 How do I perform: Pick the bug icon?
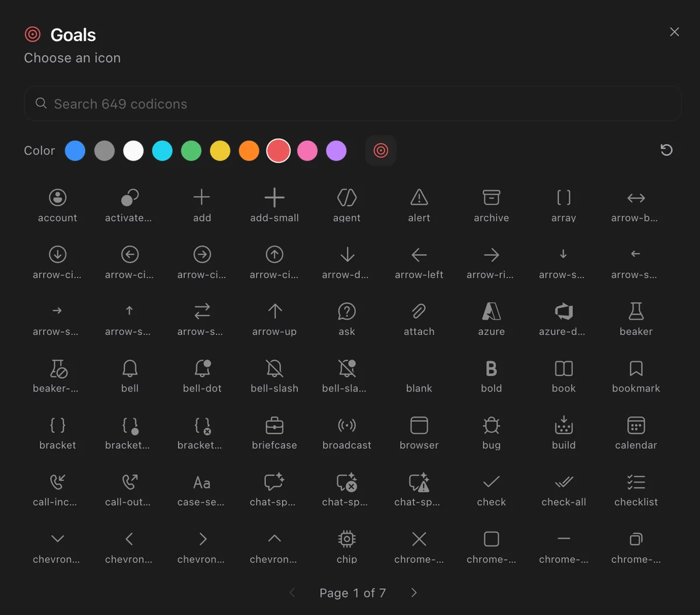[491, 433]
